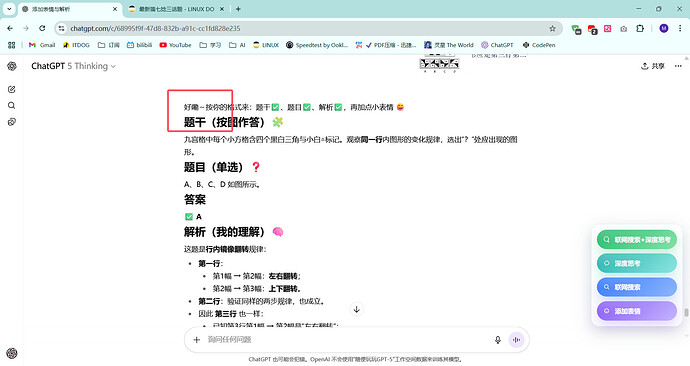
Task: Open the 灵星 The World bookmark
Action: (449, 45)
